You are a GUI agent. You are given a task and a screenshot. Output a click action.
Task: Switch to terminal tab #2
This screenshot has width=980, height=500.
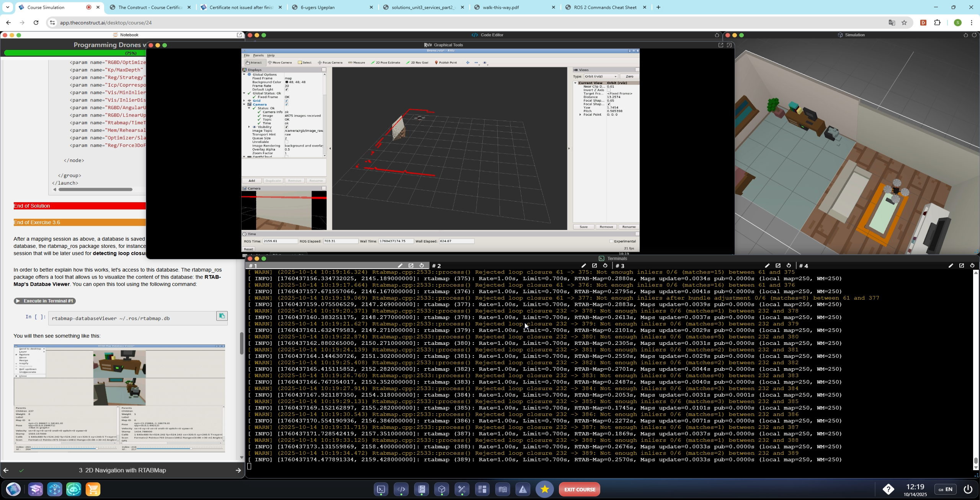(x=437, y=266)
